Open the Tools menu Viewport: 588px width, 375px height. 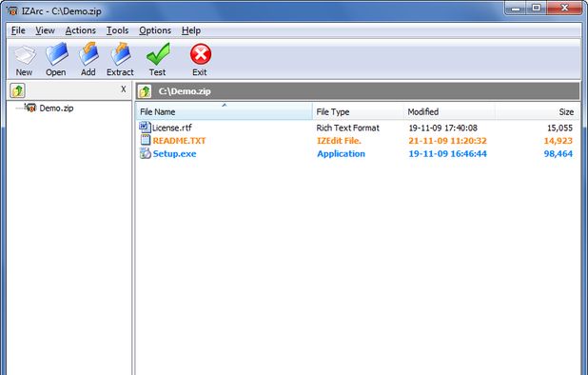point(117,30)
